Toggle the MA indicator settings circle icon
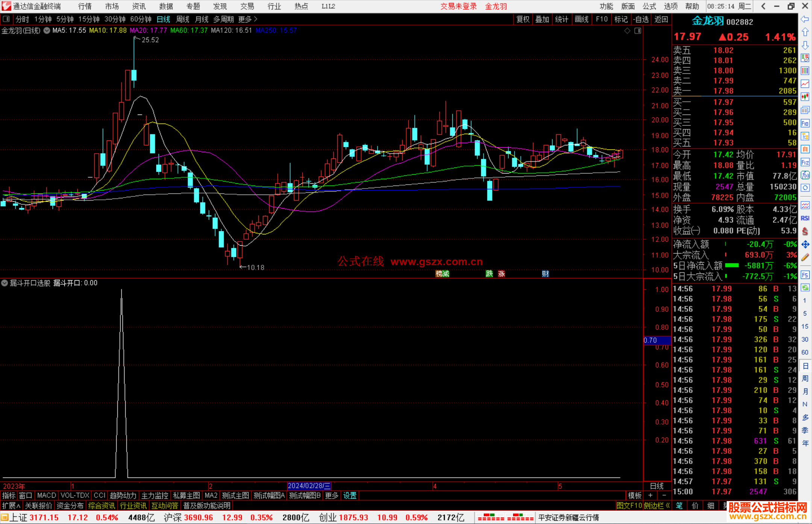812x524 pixels. tap(47, 31)
